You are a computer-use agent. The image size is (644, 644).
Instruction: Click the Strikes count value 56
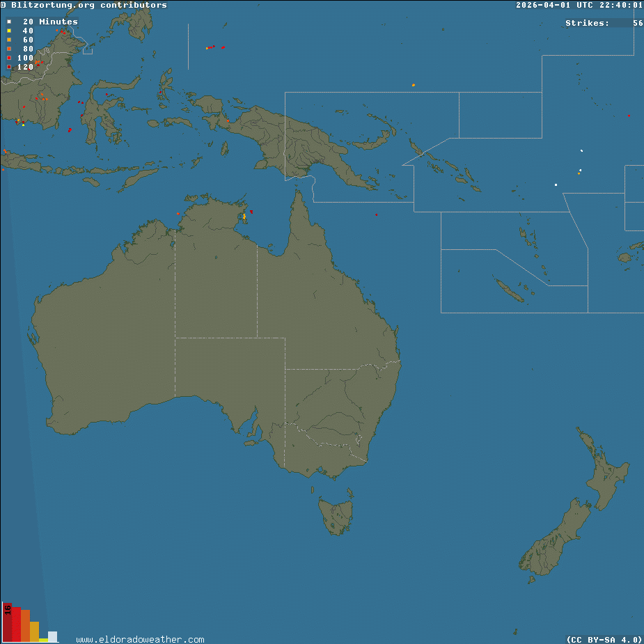(637, 23)
